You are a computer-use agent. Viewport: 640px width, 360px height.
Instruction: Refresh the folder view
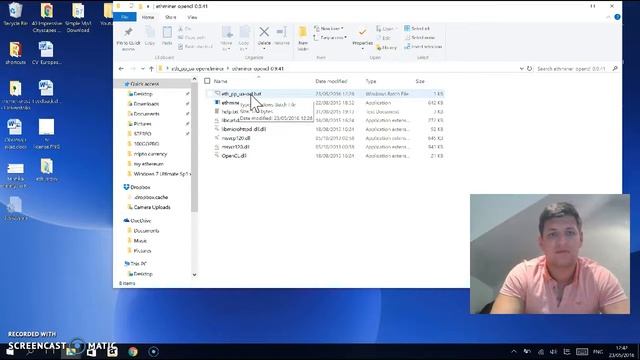click(x=529, y=69)
